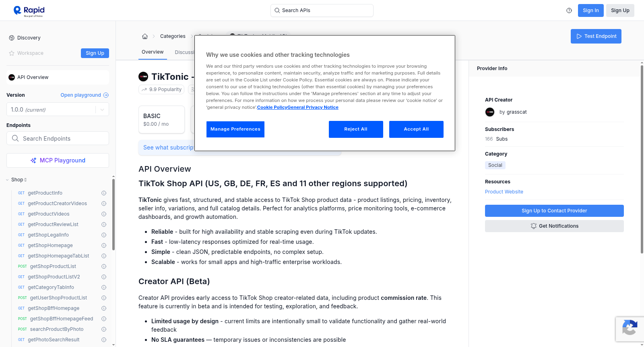Show info for getShopProductListV2 endpoint
Screen dimensions: 644x347
[x=104, y=277]
